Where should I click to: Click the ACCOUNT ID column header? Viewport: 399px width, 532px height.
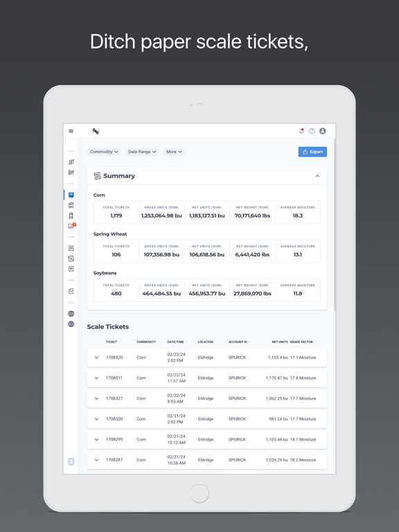point(238,342)
